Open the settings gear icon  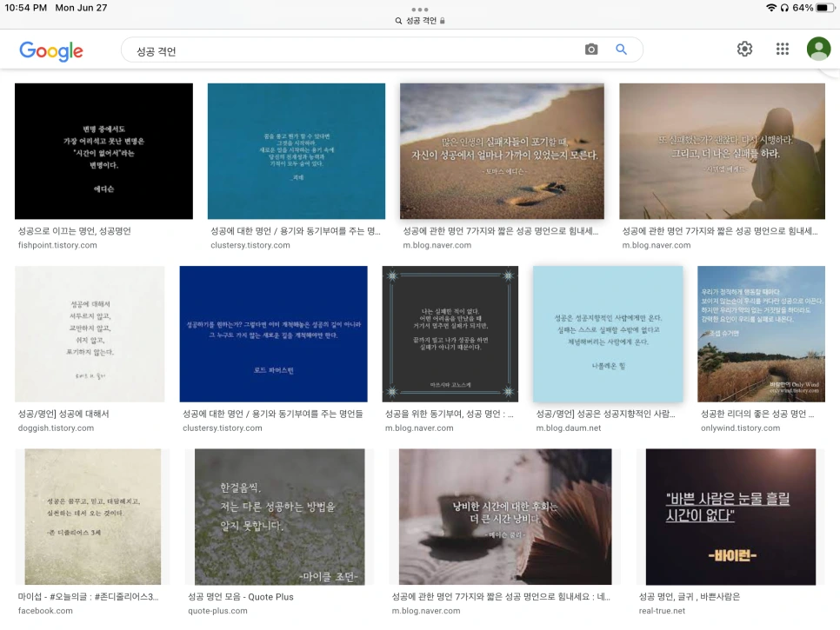point(744,49)
